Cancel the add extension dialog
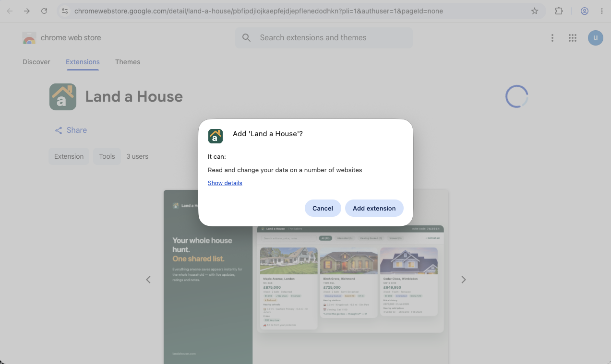The image size is (611, 364). point(323,208)
